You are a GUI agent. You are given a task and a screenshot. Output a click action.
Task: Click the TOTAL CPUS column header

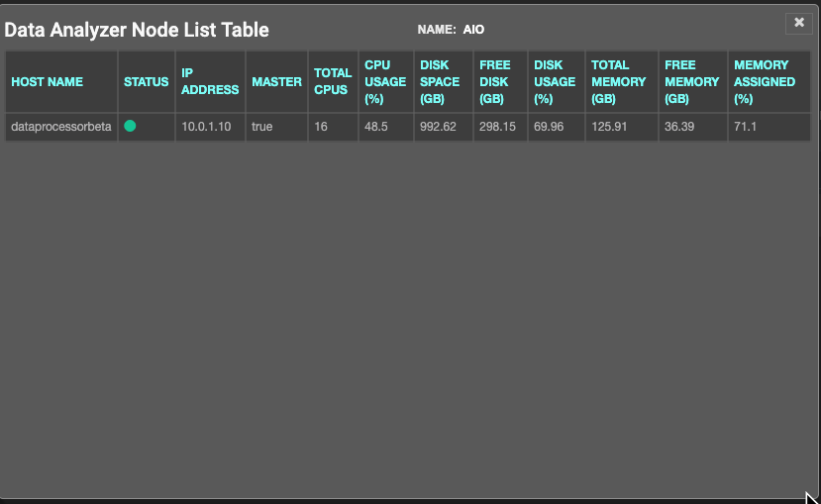point(333,81)
